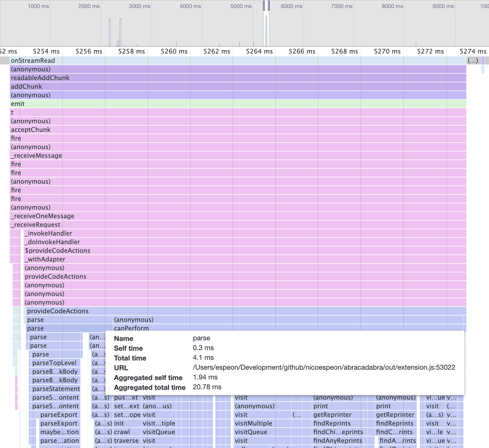Select the _withAdapter call frame
Viewport: 489px width, 448px height.
[245, 259]
